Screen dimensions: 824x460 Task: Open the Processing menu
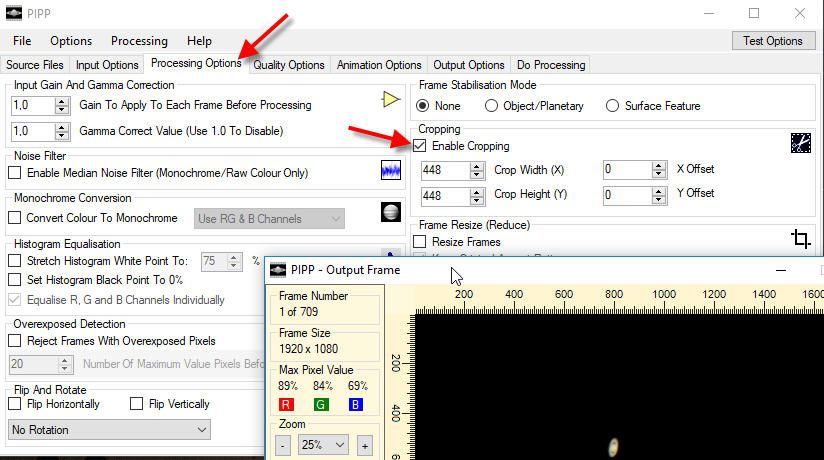[139, 41]
